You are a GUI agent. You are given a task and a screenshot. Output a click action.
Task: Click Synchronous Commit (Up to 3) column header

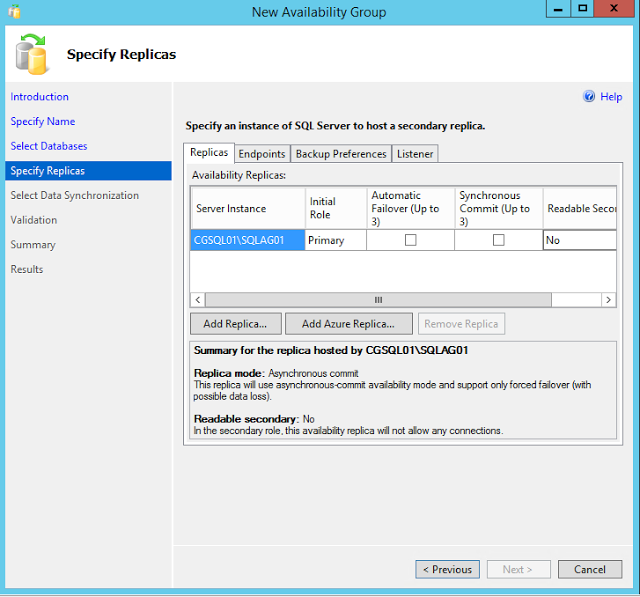(x=499, y=208)
